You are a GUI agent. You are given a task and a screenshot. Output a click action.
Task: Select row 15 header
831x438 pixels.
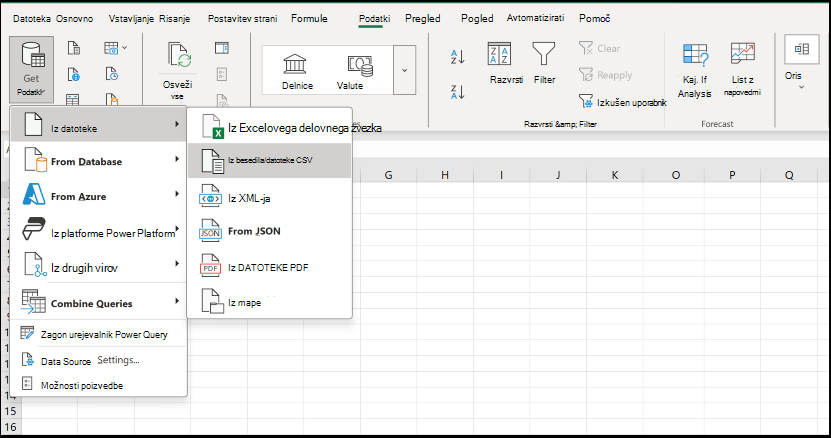11,411
